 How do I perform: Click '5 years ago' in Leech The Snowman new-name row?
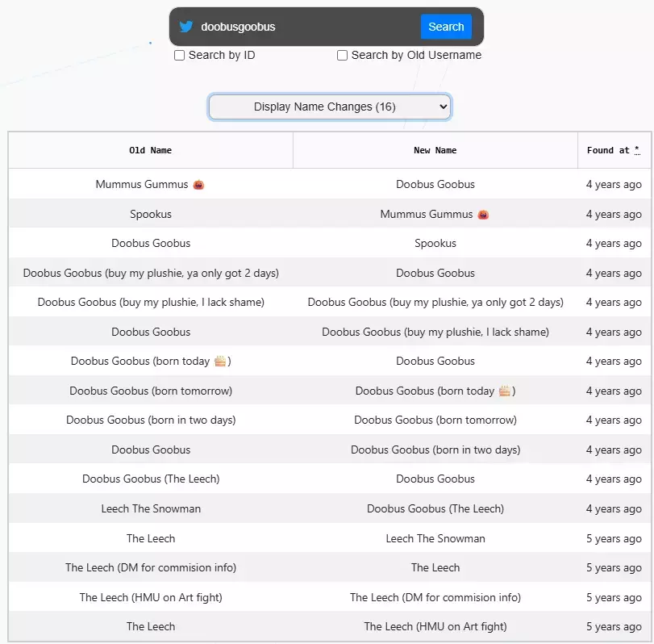coord(614,539)
